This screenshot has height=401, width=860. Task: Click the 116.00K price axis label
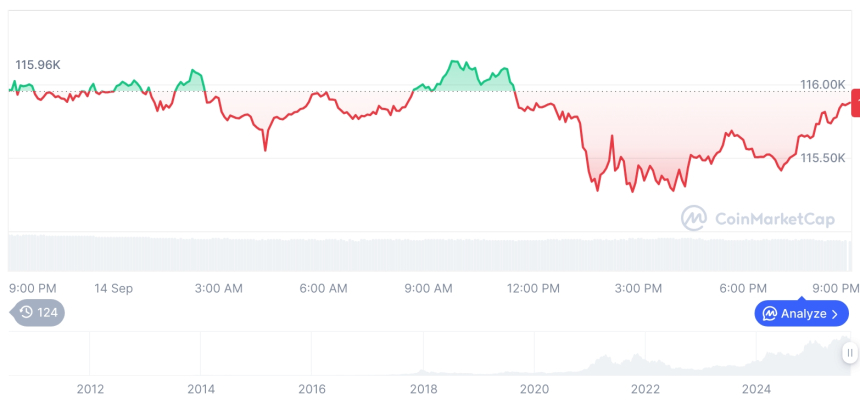[823, 84]
